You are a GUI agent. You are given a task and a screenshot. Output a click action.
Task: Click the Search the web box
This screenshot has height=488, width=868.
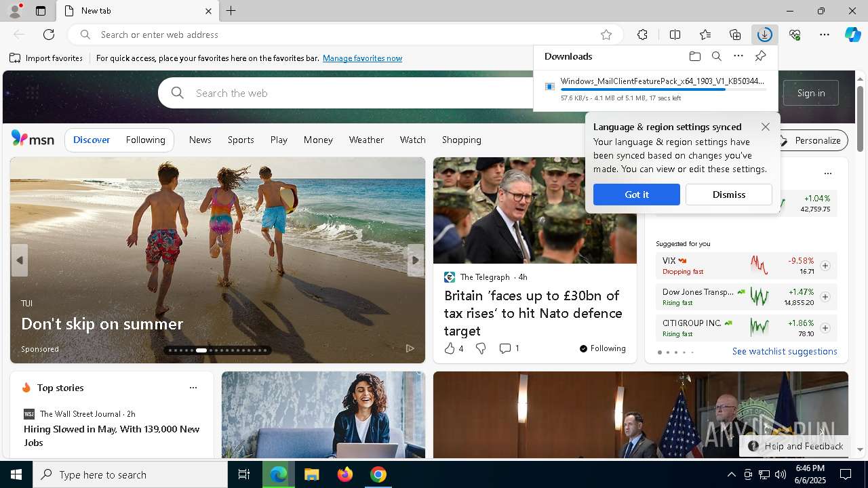pos(346,93)
